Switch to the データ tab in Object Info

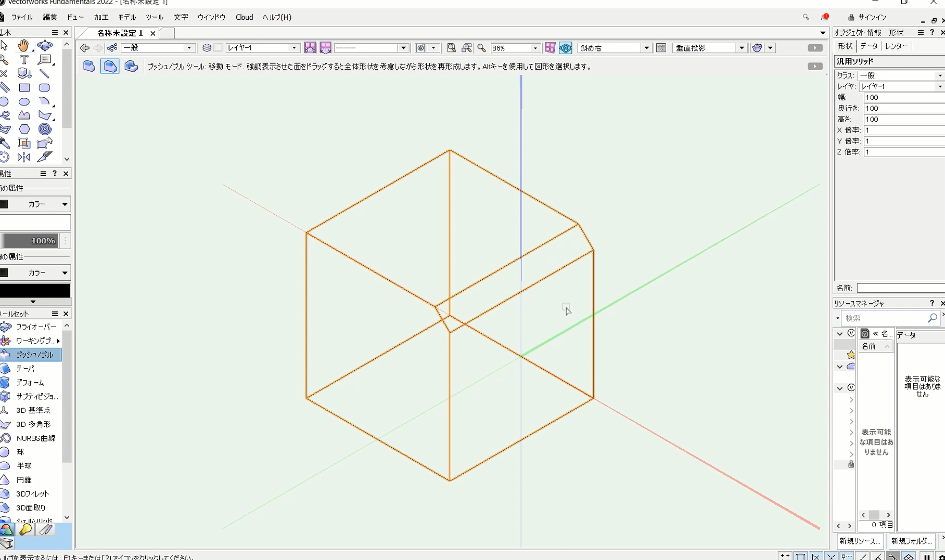(x=869, y=46)
